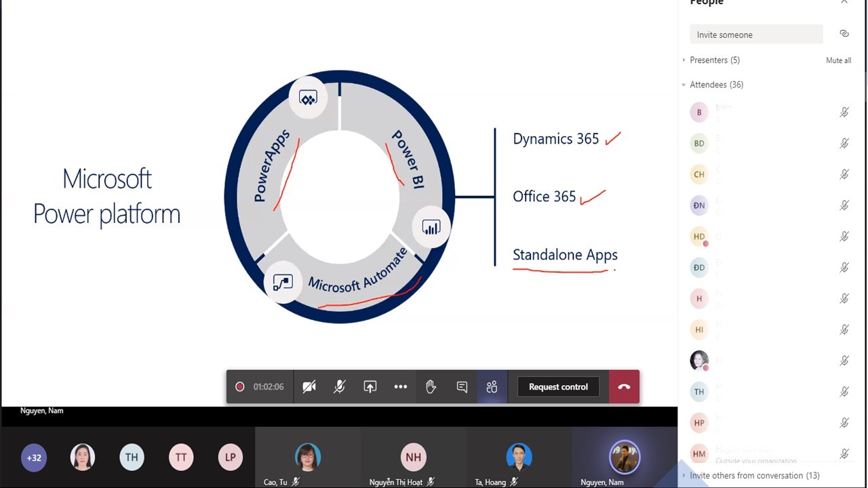Select attendee with H avatar
This screenshot has height=488, width=868.
pos(699,298)
